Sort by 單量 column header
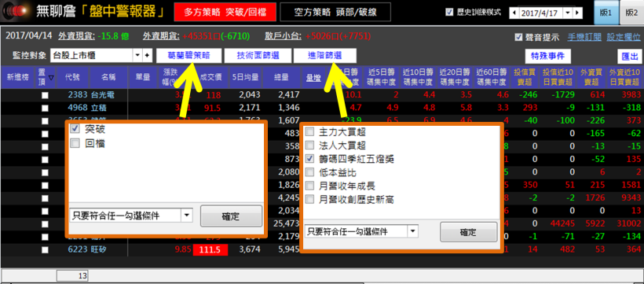644x284 pixels. tap(142, 77)
